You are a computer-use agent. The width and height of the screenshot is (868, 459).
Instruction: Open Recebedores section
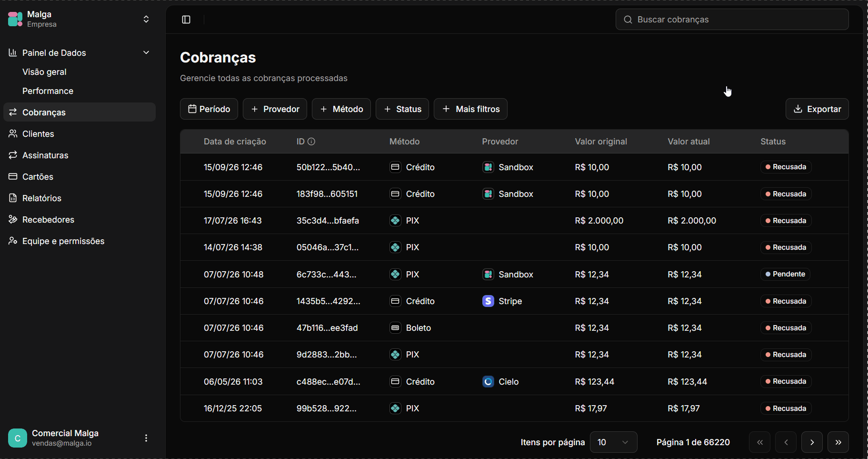[x=48, y=220]
